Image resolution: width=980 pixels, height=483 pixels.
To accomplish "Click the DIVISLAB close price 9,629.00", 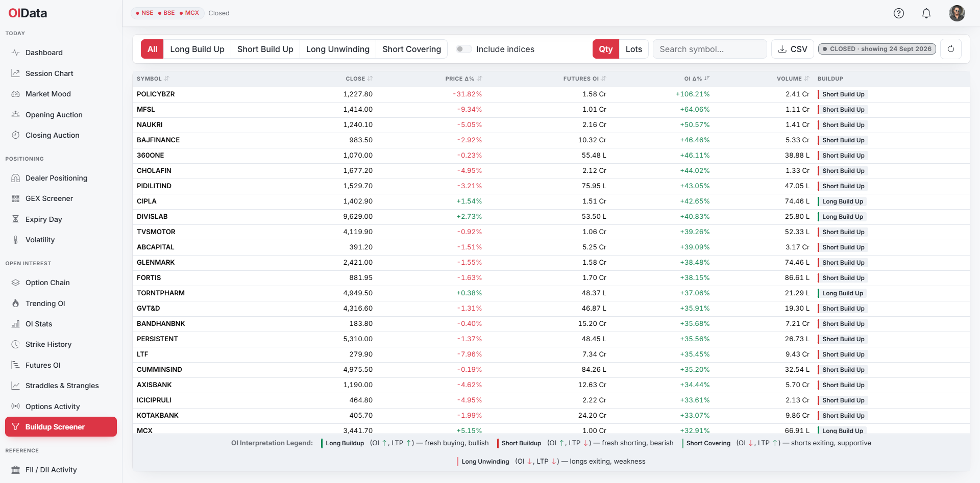I will 358,217.
